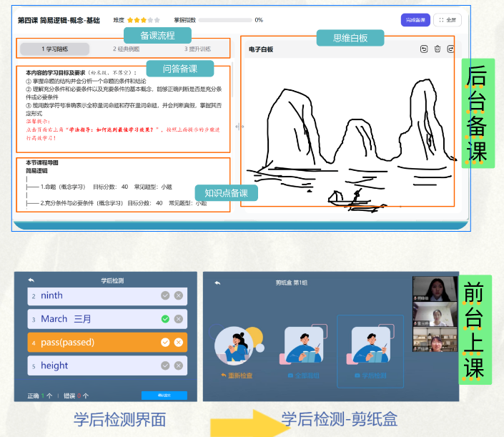Clear the whiteboard with the trash icon
This screenshot has width=504, height=437.
click(x=437, y=49)
